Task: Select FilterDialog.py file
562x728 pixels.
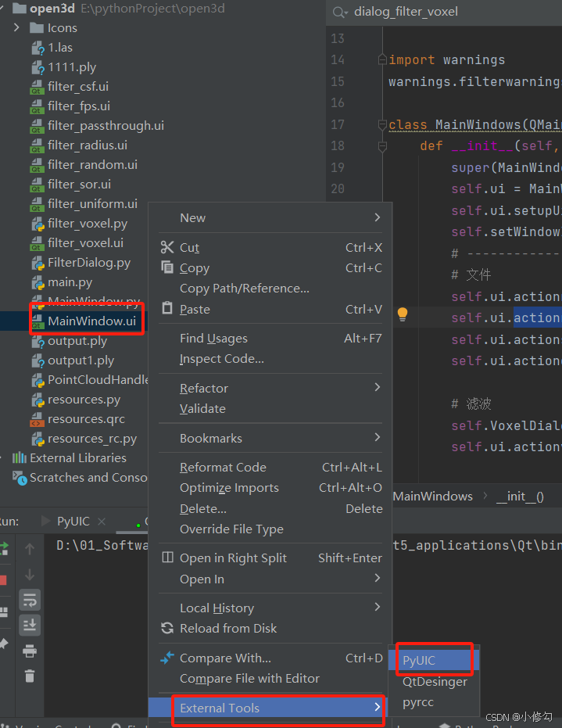Action: point(81,263)
